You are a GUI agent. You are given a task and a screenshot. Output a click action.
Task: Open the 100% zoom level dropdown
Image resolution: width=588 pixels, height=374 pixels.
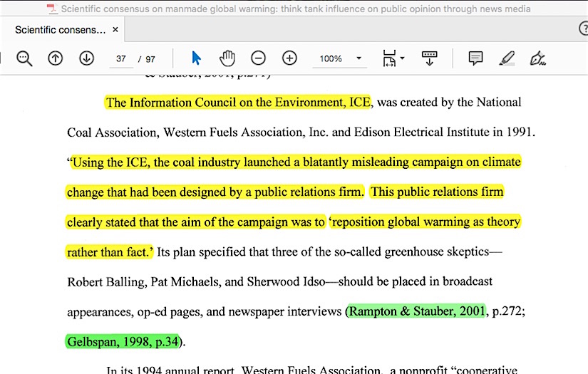(359, 58)
